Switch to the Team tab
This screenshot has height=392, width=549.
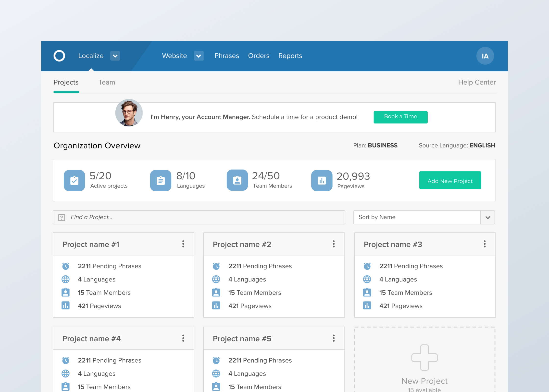click(107, 82)
